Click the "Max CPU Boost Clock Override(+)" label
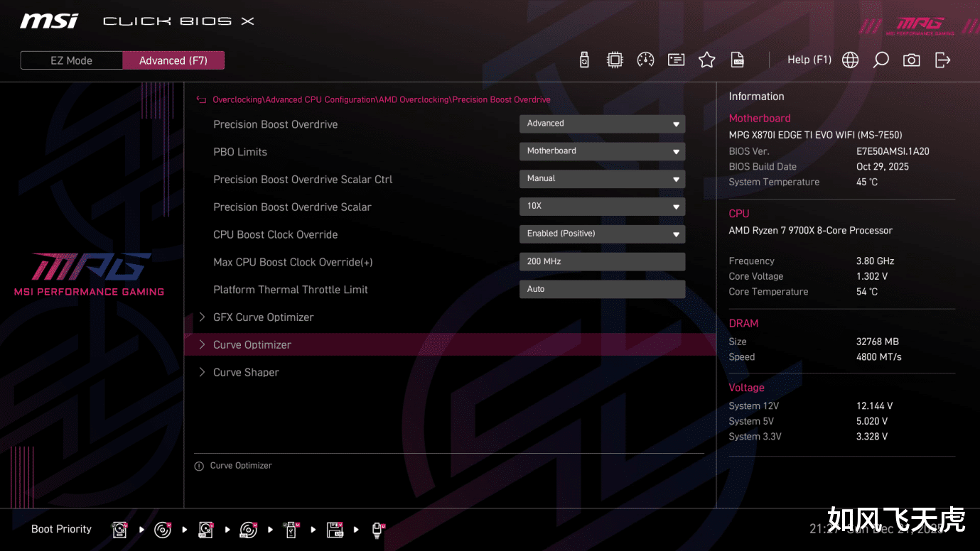Image resolution: width=980 pixels, height=551 pixels. tap(293, 263)
